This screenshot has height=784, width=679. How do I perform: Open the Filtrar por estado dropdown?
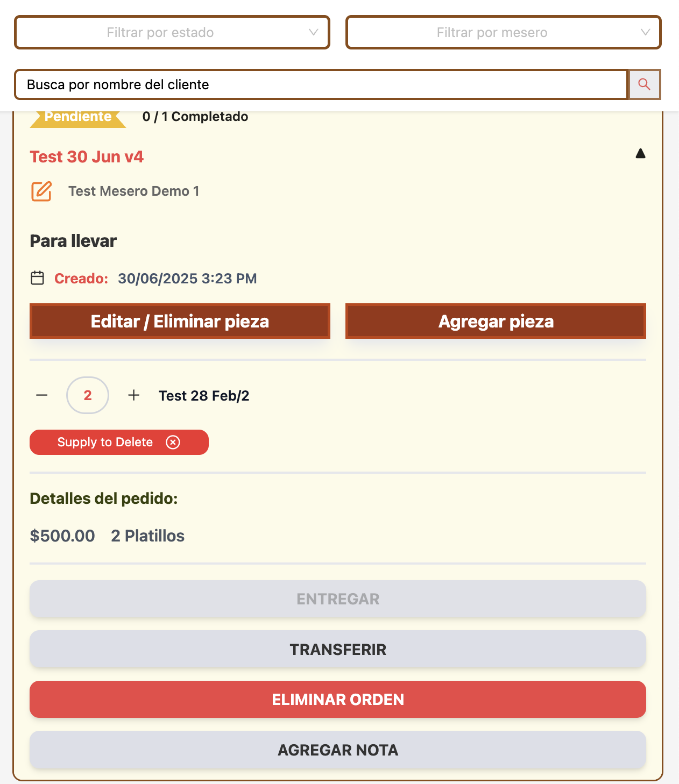(172, 33)
